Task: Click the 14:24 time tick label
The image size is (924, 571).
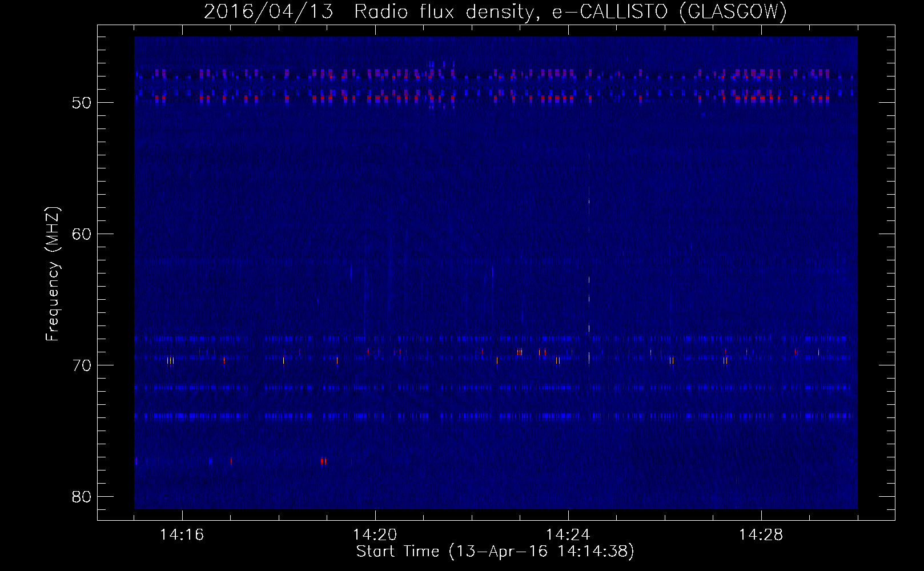Action: point(568,535)
